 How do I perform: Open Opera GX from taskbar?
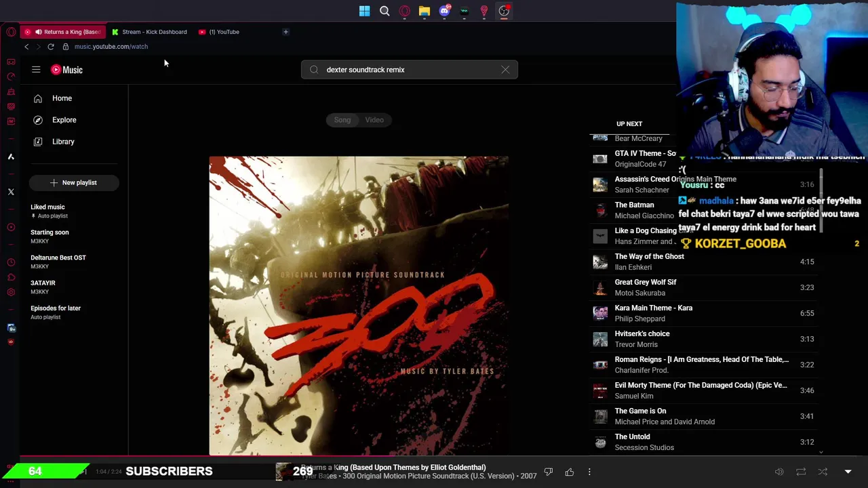(405, 11)
